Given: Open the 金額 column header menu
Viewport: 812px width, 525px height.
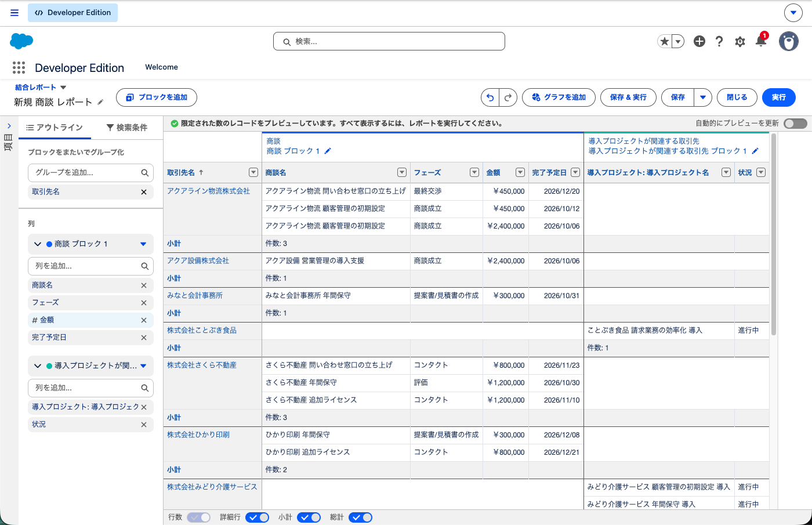Looking at the screenshot, I should pos(520,172).
